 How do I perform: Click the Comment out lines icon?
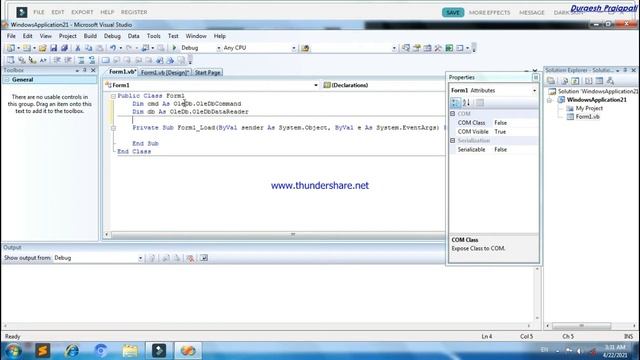(81, 60)
